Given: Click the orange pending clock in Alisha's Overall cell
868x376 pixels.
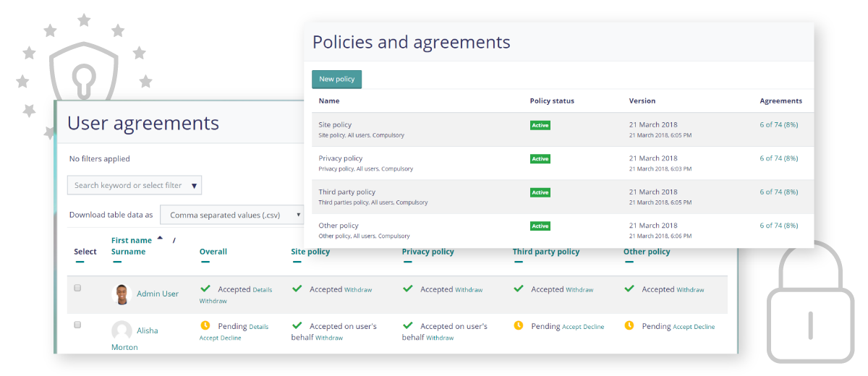Looking at the screenshot, I should click(x=205, y=325).
